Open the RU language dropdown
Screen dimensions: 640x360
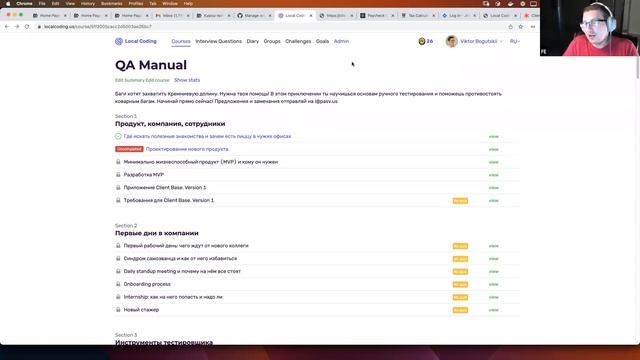pos(514,41)
